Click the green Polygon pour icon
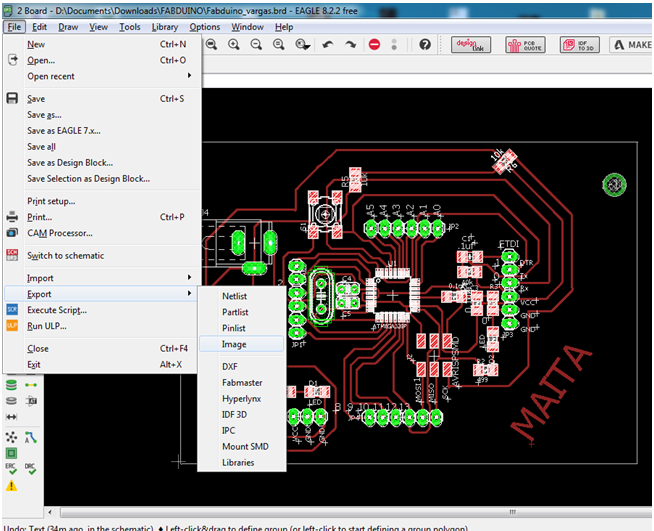The height and width of the screenshot is (531, 654). 11,453
